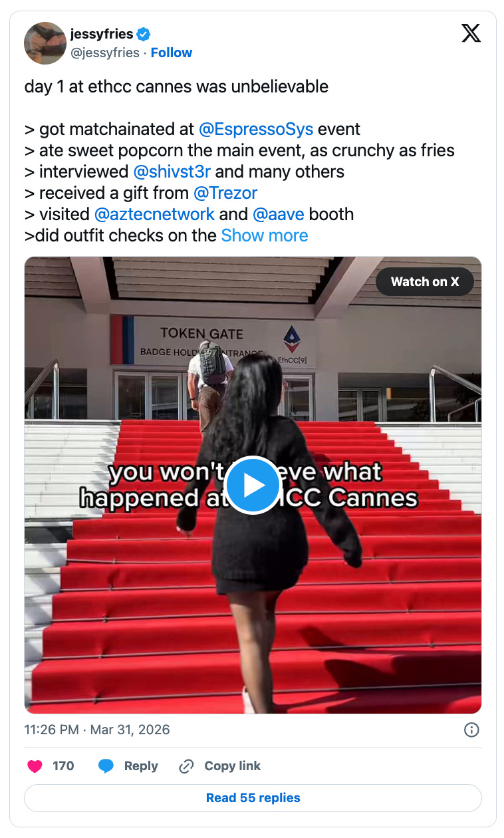
Task: Open the @aave mention
Action: click(x=279, y=214)
